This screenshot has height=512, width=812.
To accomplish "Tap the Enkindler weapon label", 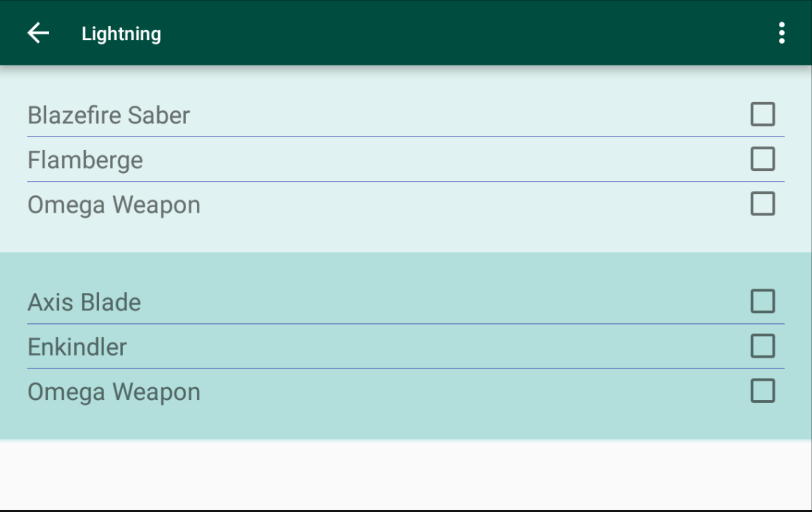I will pyautogui.click(x=77, y=348).
